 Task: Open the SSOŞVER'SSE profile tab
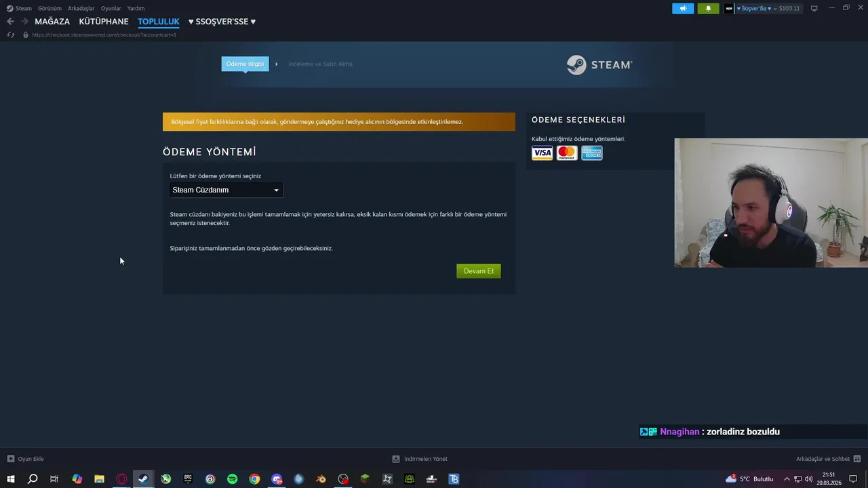pyautogui.click(x=222, y=22)
